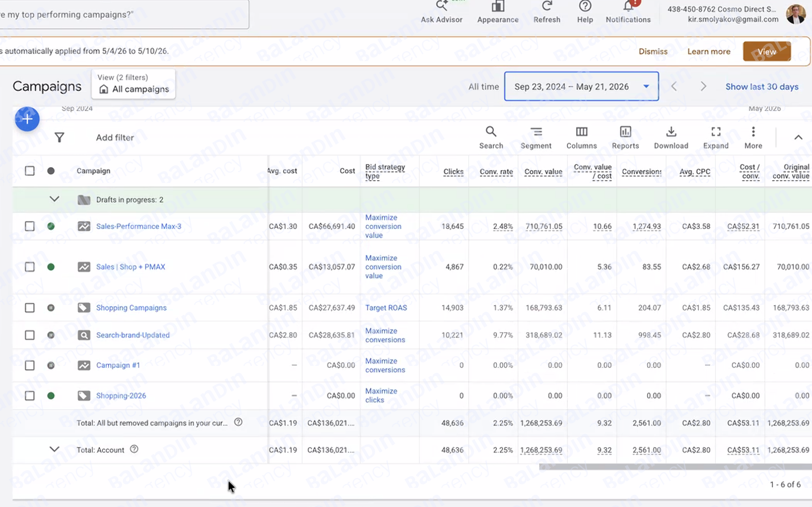Open the Reports icon

tap(625, 137)
